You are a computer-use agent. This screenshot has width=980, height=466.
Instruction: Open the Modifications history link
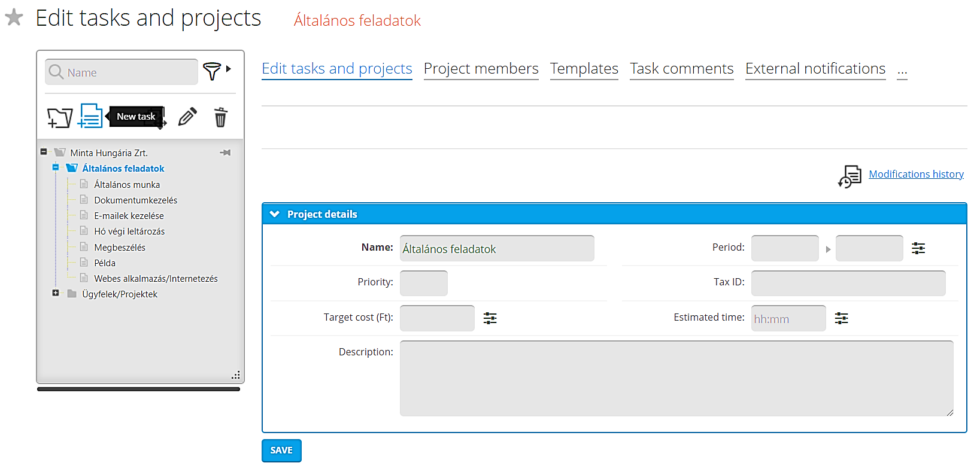pyautogui.click(x=916, y=174)
